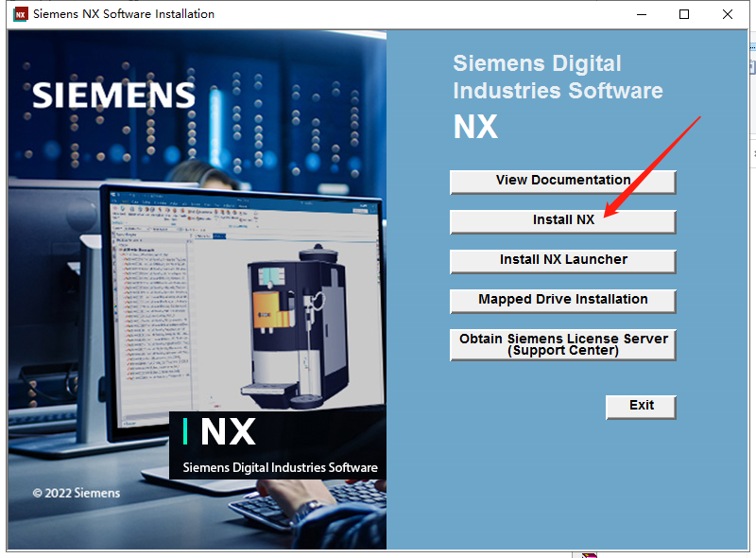Image resolution: width=756 pixels, height=558 pixels.
Task: Click Install NX to begin installation
Action: [562, 221]
